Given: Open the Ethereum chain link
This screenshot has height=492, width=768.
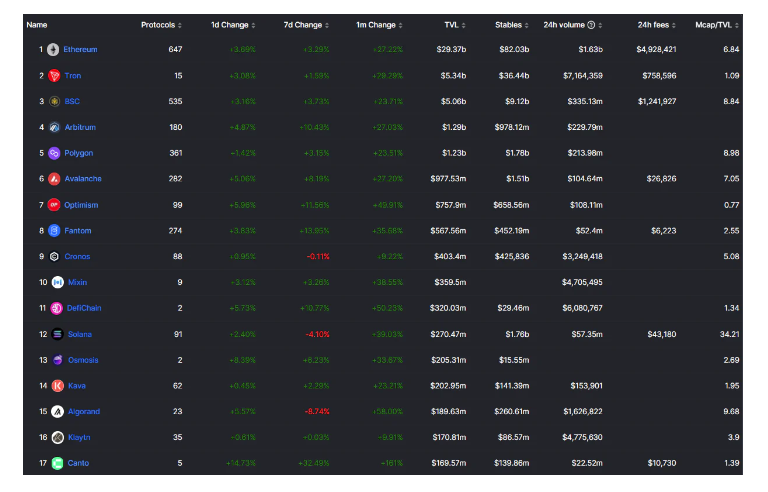Looking at the screenshot, I should coord(80,49).
